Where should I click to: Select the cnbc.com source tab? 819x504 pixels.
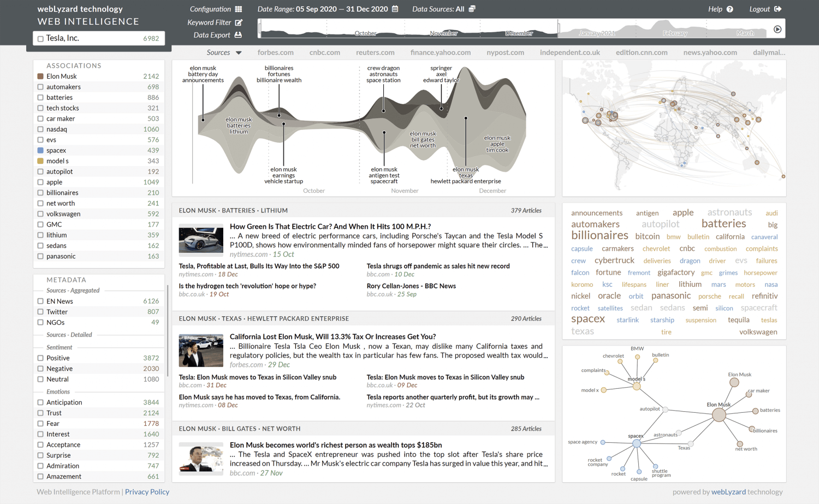(325, 52)
